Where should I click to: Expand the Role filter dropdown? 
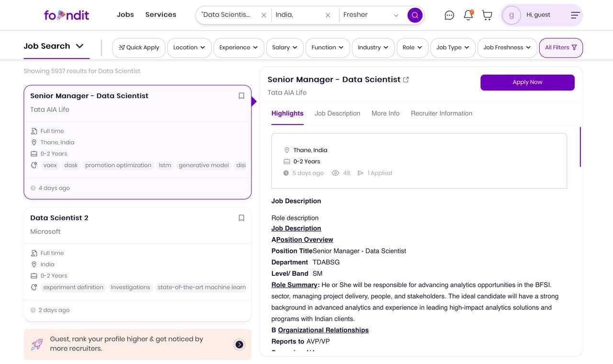point(412,47)
